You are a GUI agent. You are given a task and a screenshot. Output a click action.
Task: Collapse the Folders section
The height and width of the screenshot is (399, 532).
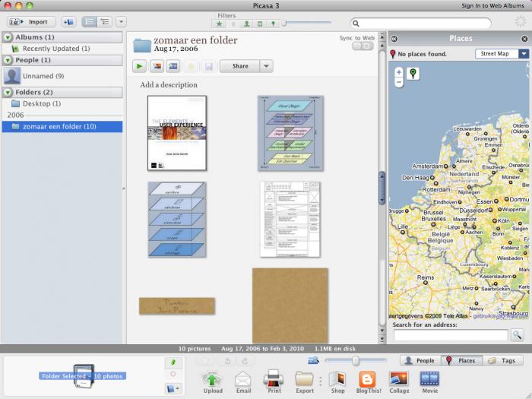coord(8,92)
